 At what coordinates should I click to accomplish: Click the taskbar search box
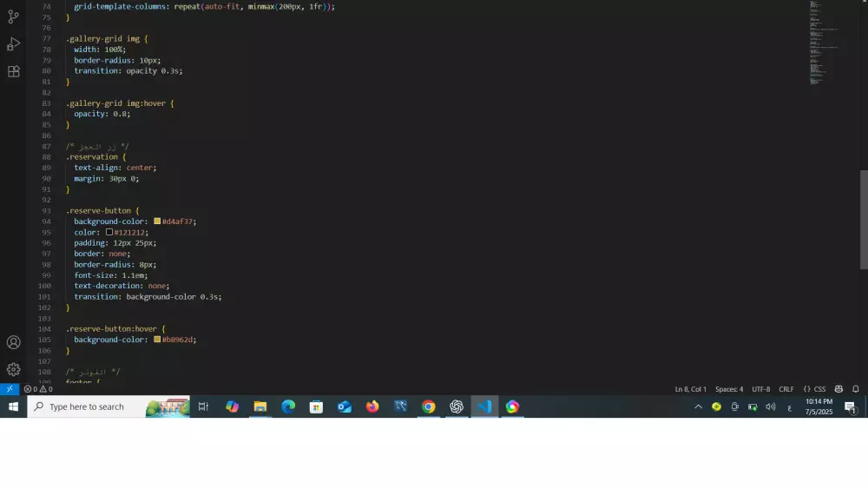[x=108, y=406]
